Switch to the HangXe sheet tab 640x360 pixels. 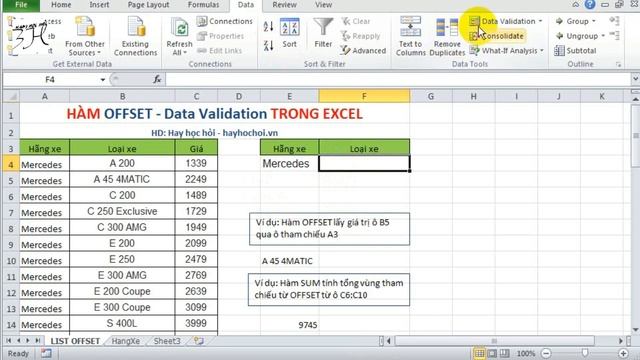126,341
